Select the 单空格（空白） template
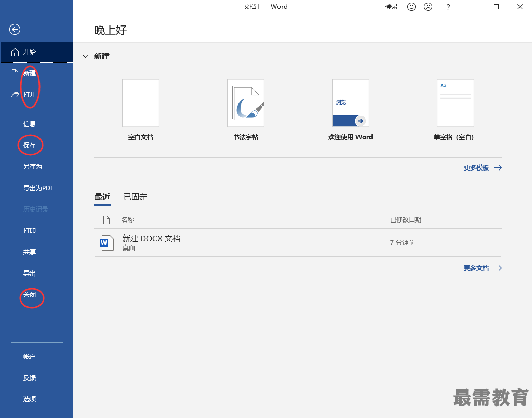Viewport: 532px width, 418px height. [x=454, y=110]
